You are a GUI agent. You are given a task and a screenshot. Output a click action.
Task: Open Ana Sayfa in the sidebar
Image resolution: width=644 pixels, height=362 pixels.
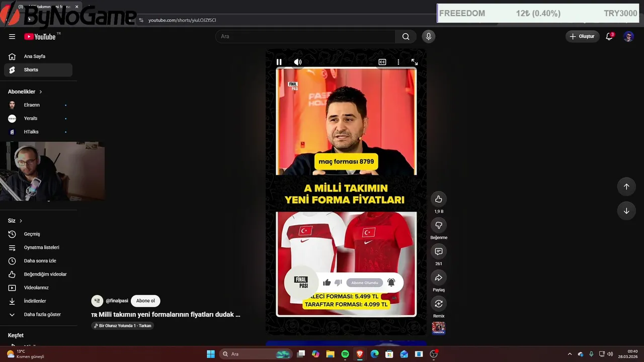coord(38,56)
